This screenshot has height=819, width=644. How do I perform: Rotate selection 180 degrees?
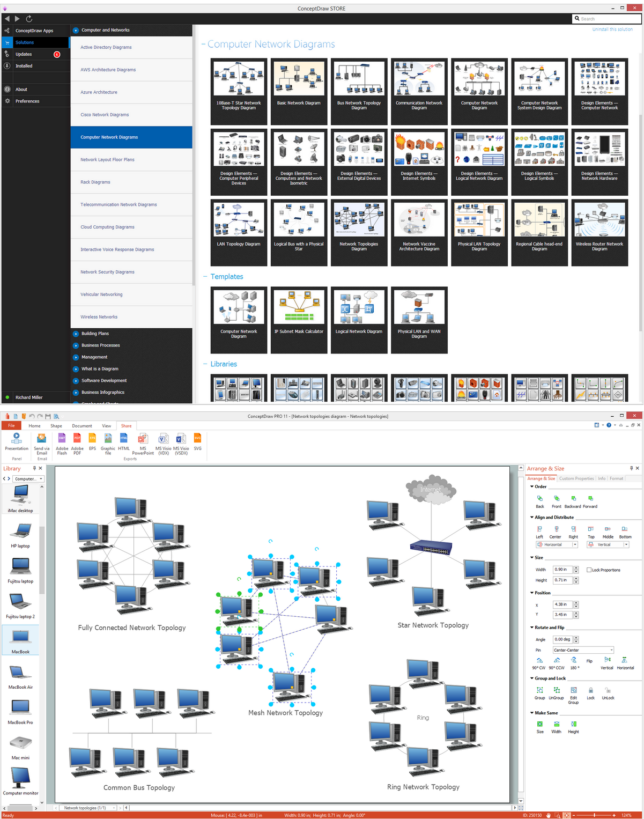point(574,663)
